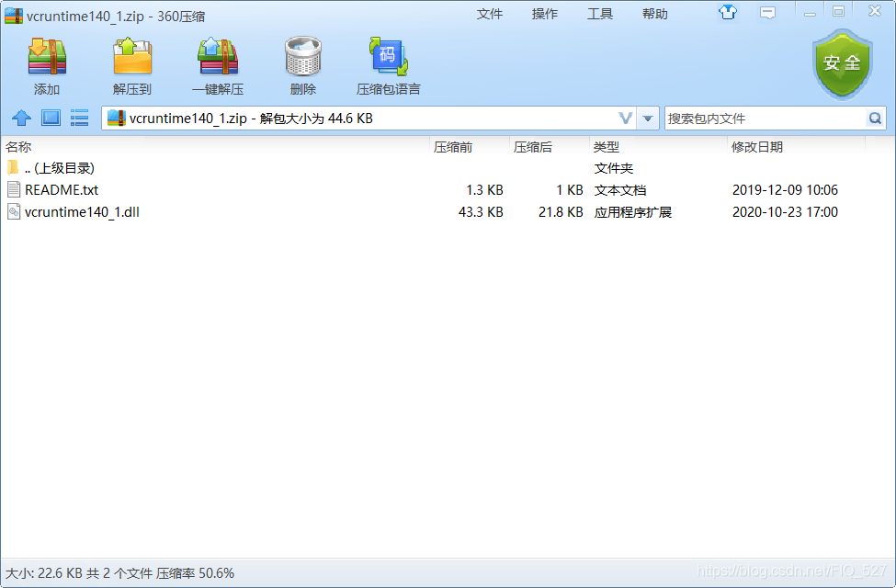Select the vcruntime140_1.dll file name
Viewport: 896px width, 588px height.
click(x=83, y=212)
